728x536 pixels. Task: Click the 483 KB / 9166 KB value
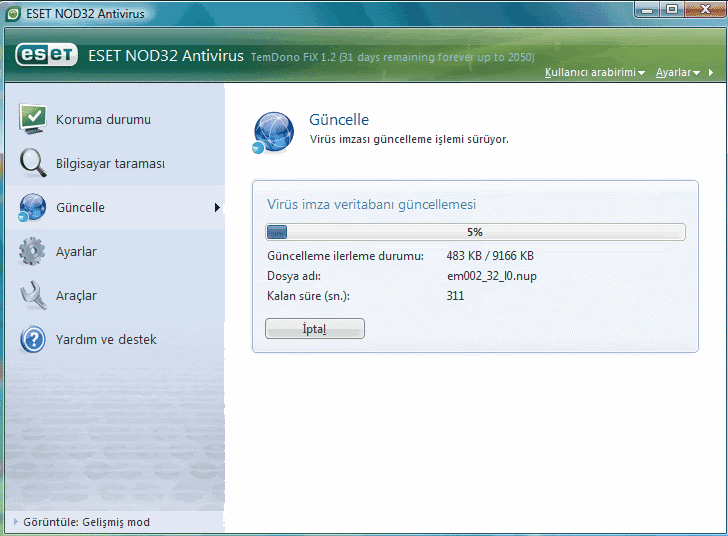(x=490, y=256)
